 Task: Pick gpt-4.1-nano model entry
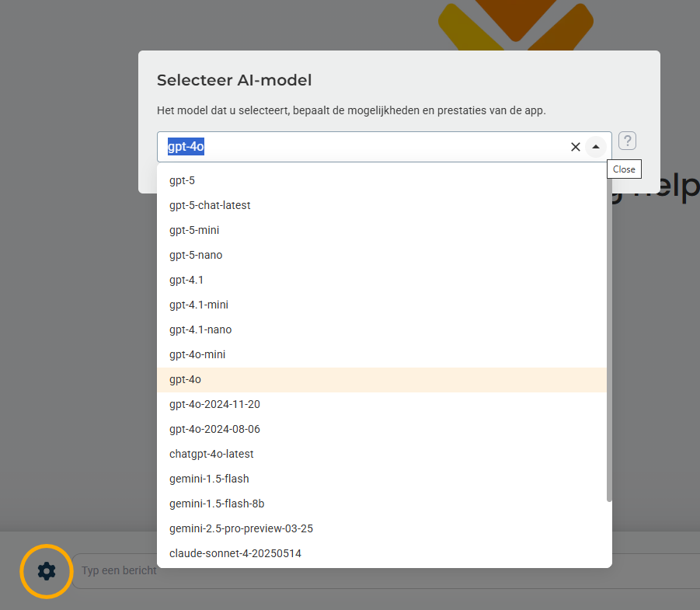pos(381,329)
